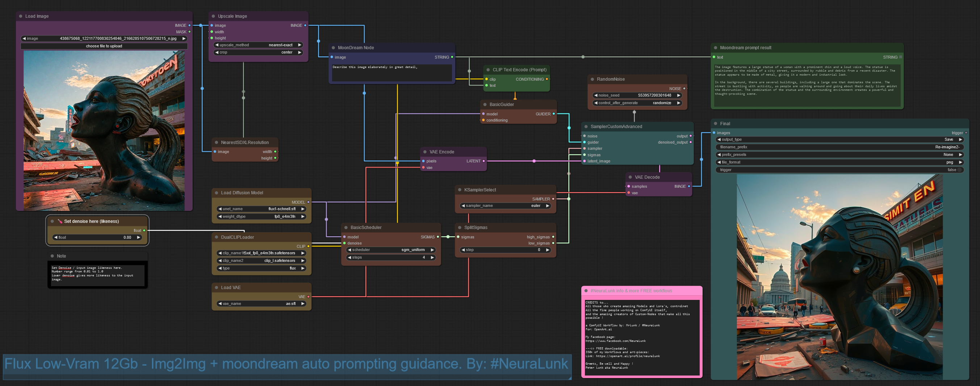Open the clip_name1 t5xxl dropdown
Screen dimensions: 980x386
(x=261, y=253)
